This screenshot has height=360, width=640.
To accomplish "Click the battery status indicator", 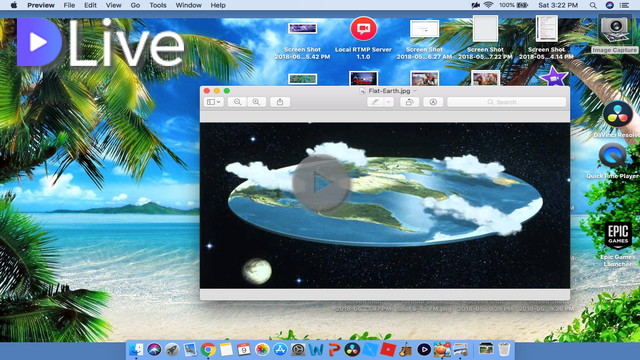I will 513,5.
